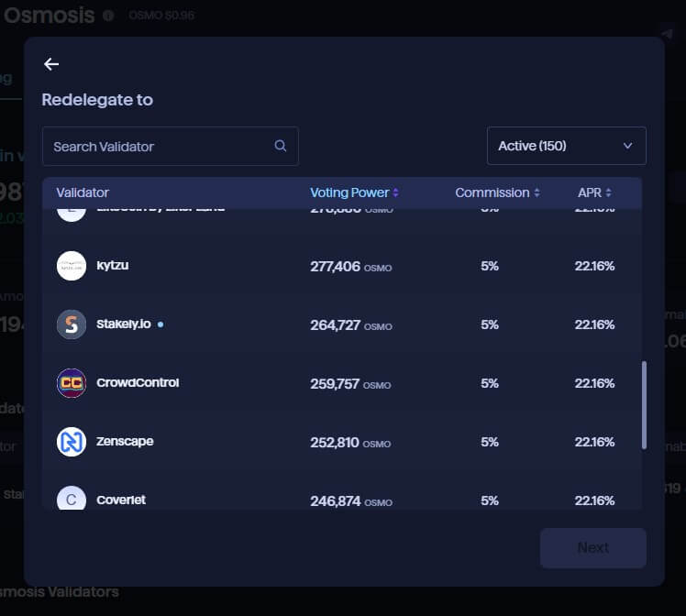
Task: Select the Zenscape validator logo
Action: click(72, 442)
